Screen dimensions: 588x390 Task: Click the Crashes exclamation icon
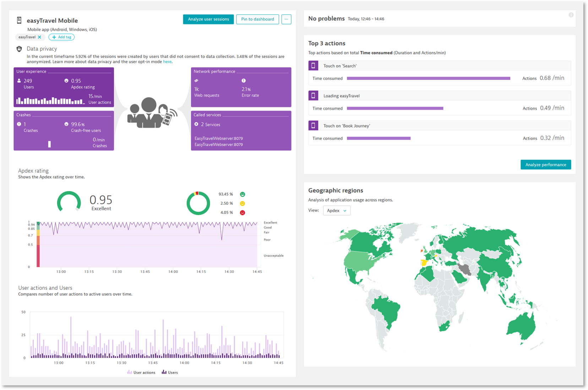[x=19, y=124]
